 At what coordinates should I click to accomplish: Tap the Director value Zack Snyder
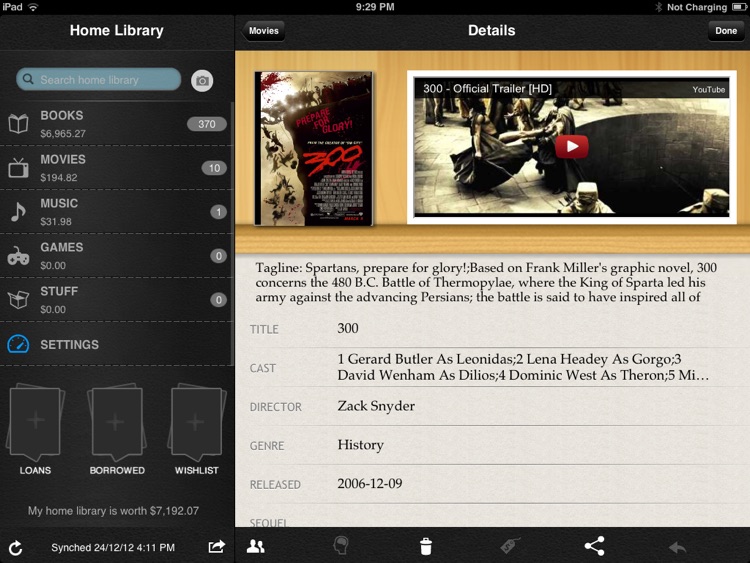tap(376, 406)
